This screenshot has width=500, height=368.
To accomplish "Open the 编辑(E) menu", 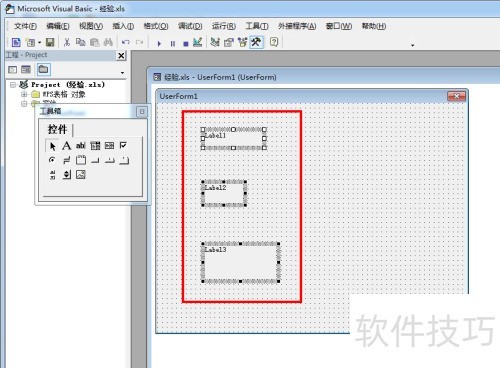I will click(x=58, y=26).
